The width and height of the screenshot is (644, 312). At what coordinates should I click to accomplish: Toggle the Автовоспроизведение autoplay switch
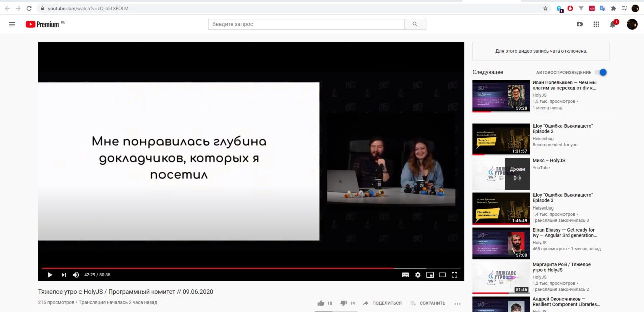tap(601, 72)
